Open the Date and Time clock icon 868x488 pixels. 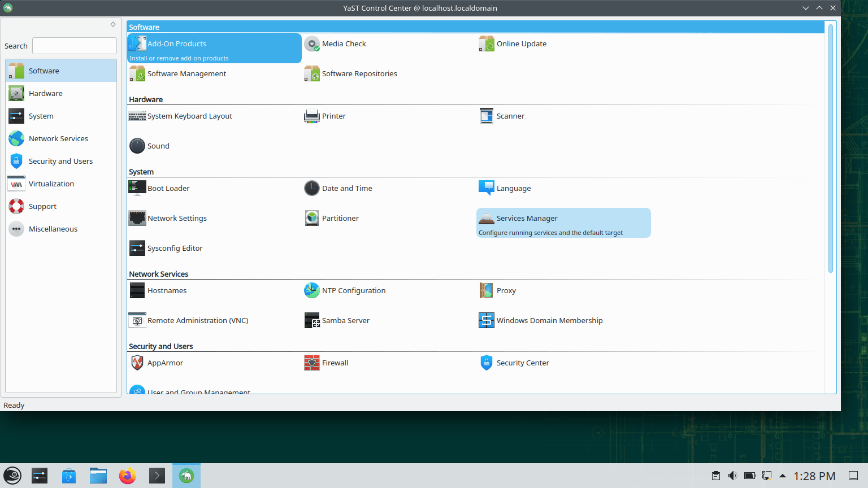pyautogui.click(x=312, y=188)
